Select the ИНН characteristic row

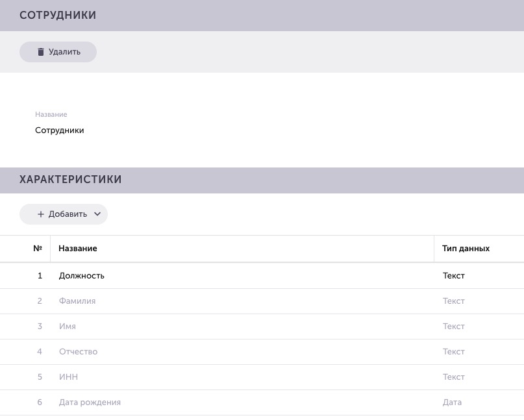pos(262,377)
